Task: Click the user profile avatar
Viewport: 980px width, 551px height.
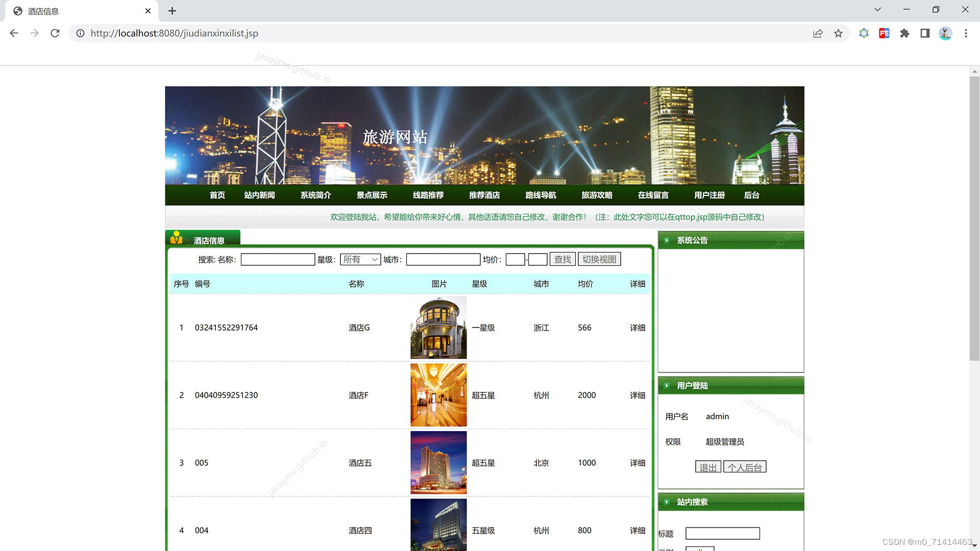Action: [945, 33]
